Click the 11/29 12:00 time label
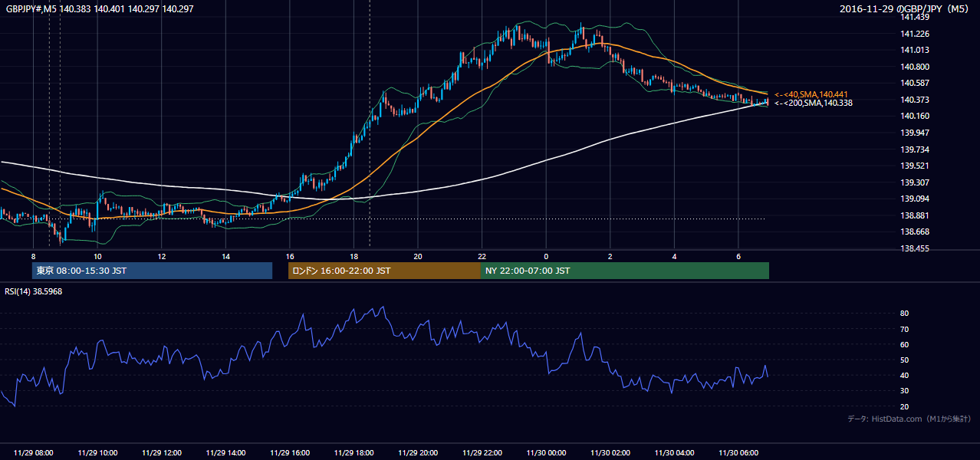Screen dimensions: 980x460 click(161, 452)
